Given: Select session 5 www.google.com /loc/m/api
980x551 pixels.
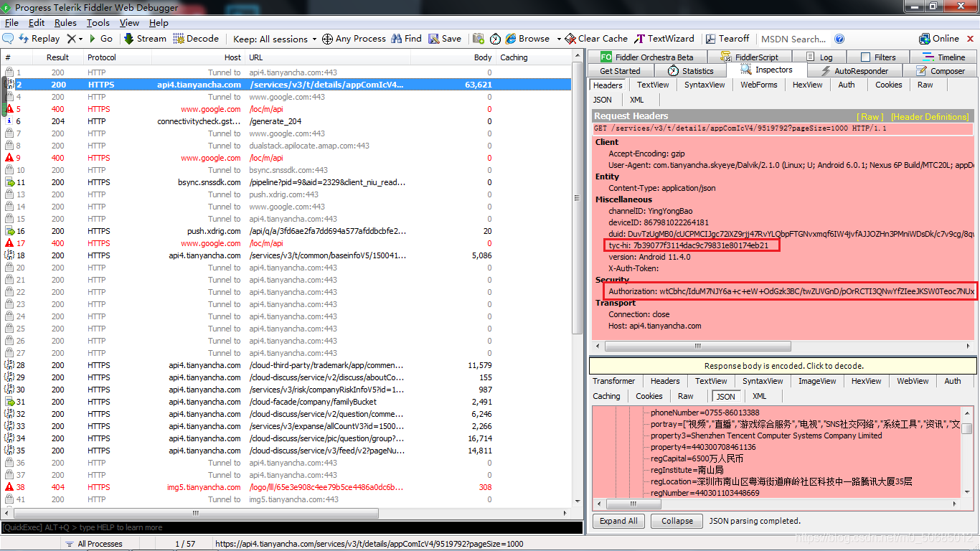Looking at the screenshot, I should click(287, 109).
